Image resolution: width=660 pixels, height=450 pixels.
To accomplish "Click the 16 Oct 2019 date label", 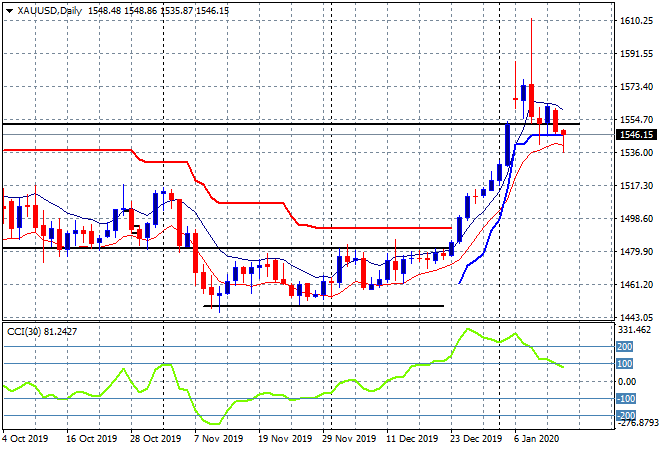I will [x=91, y=439].
